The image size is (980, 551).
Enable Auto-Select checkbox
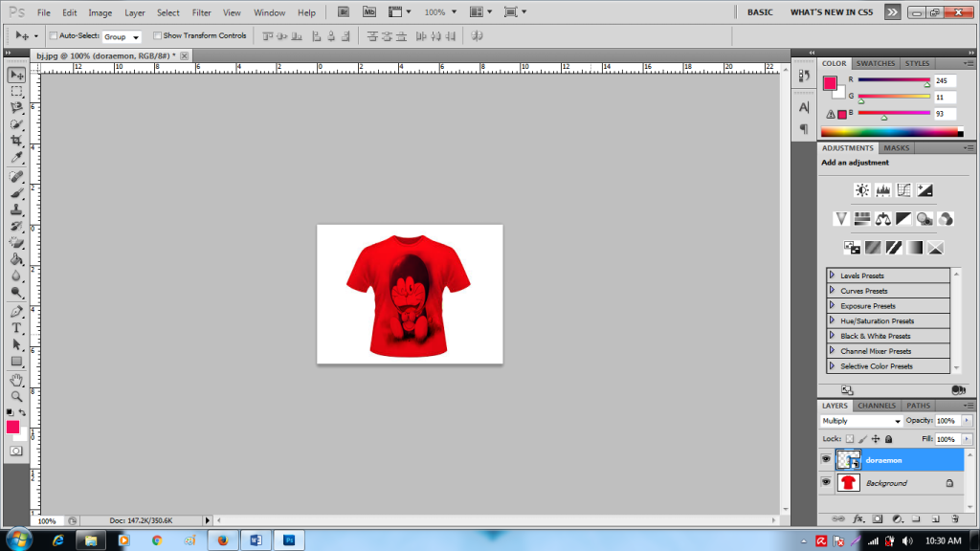pyautogui.click(x=54, y=35)
